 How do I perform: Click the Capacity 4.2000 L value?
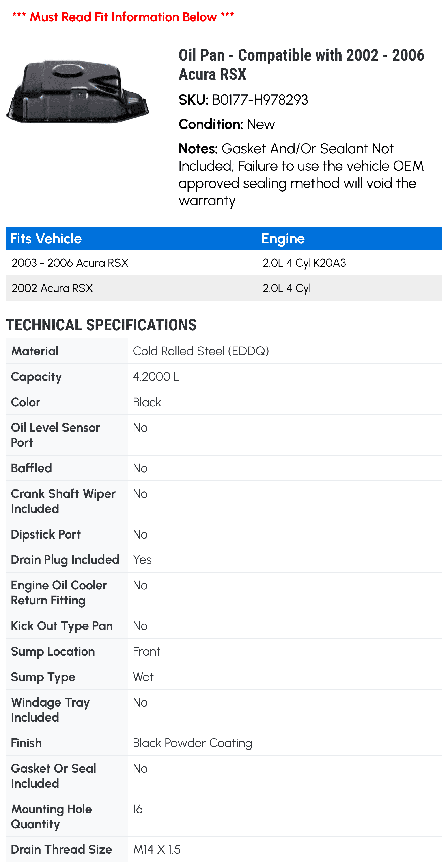[x=156, y=377]
